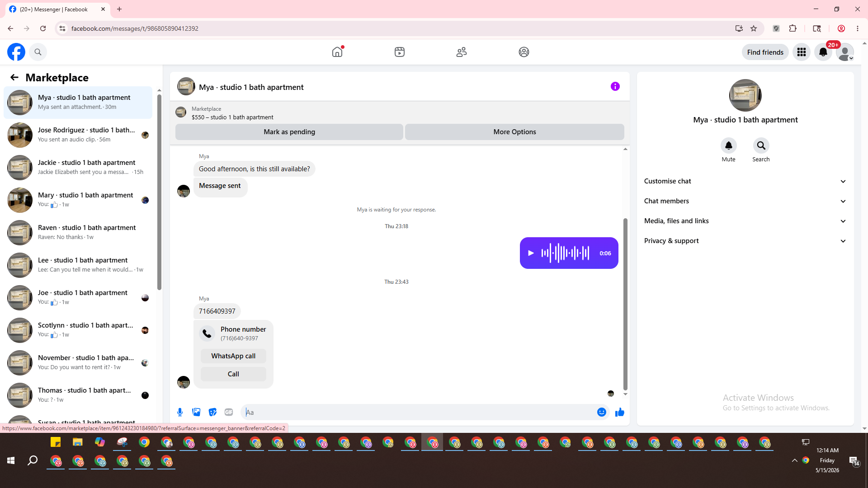
Task: Choose a sticker from the sticker icon
Action: (x=212, y=412)
